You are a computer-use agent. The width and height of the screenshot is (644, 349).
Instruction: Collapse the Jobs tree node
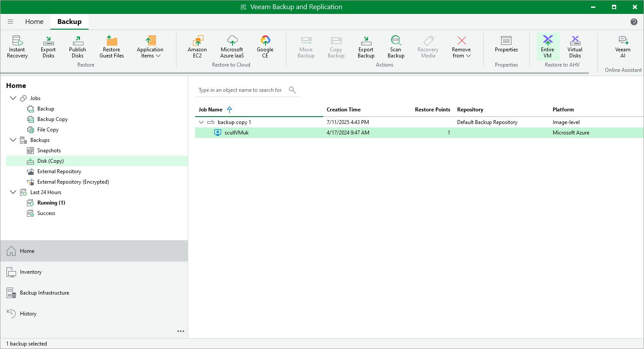13,98
